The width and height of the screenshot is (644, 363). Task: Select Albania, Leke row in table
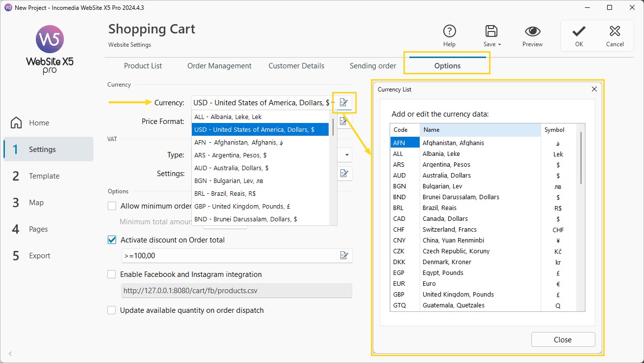click(484, 153)
